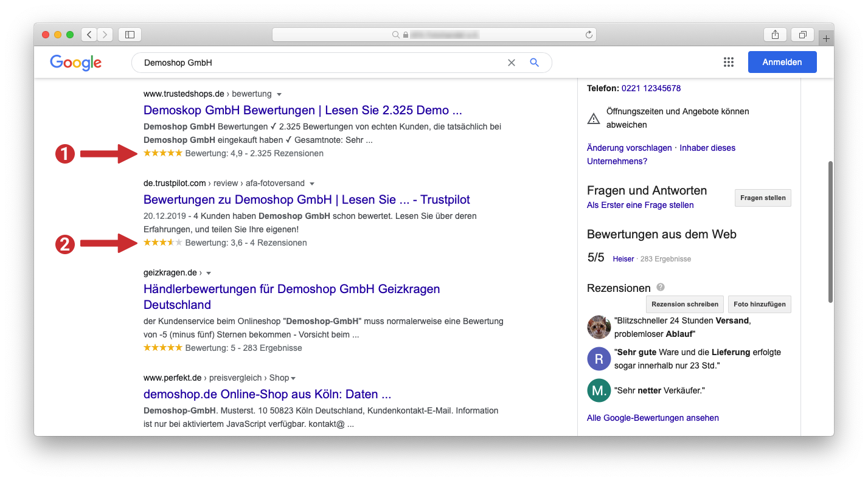Open a new tab with plus button

tap(826, 38)
